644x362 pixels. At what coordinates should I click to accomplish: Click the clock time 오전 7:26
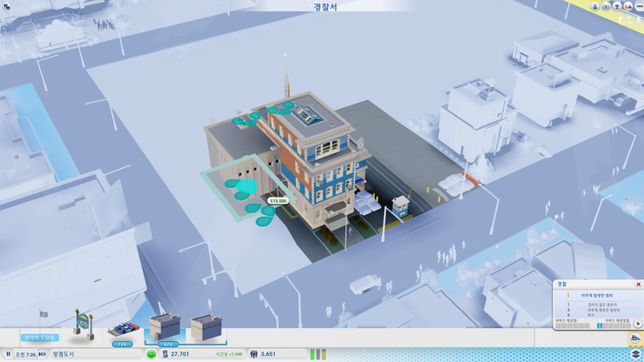pyautogui.click(x=25, y=354)
